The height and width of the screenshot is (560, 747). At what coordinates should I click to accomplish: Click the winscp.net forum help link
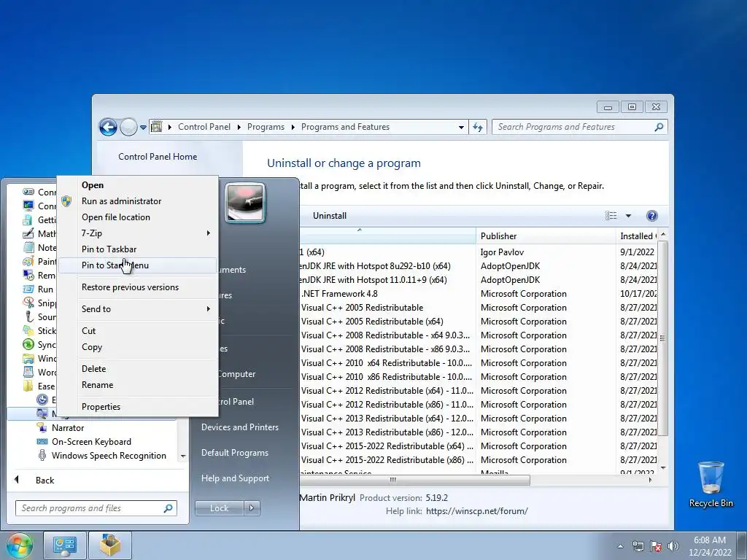pyautogui.click(x=477, y=511)
